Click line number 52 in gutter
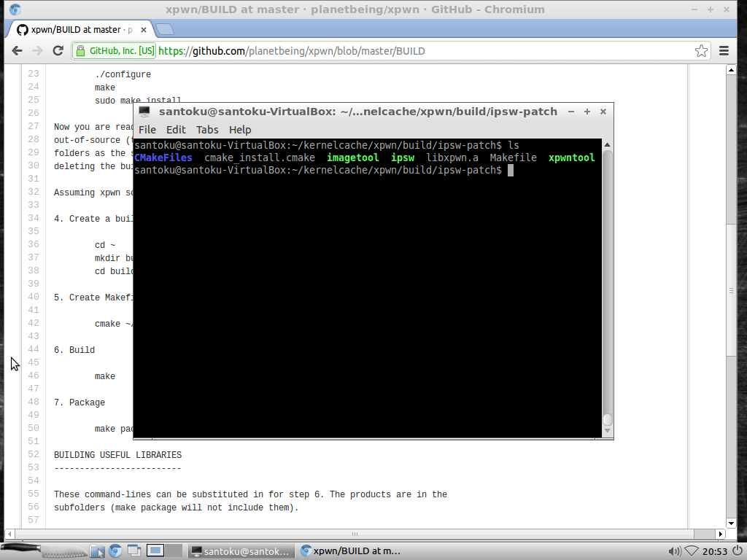 pyautogui.click(x=34, y=454)
